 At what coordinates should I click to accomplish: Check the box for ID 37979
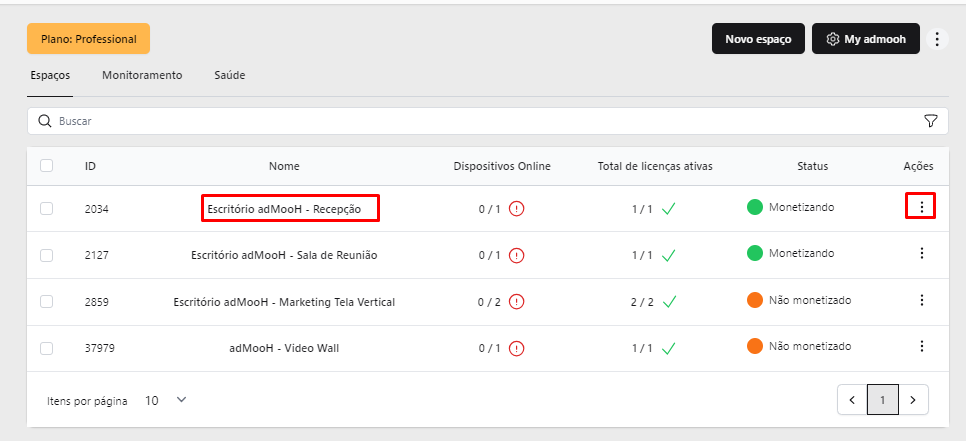point(46,348)
